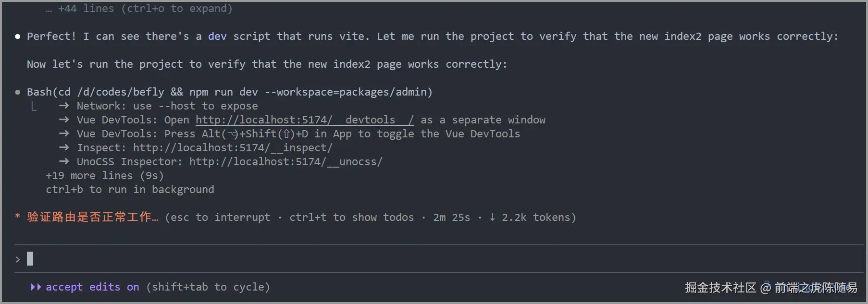This screenshot has width=868, height=304.
Task: Open the localhost:5174 __devtools__ link
Action: (304, 120)
